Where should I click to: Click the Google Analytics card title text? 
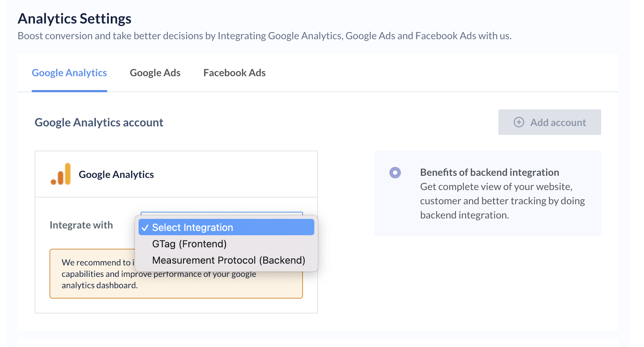click(x=116, y=174)
